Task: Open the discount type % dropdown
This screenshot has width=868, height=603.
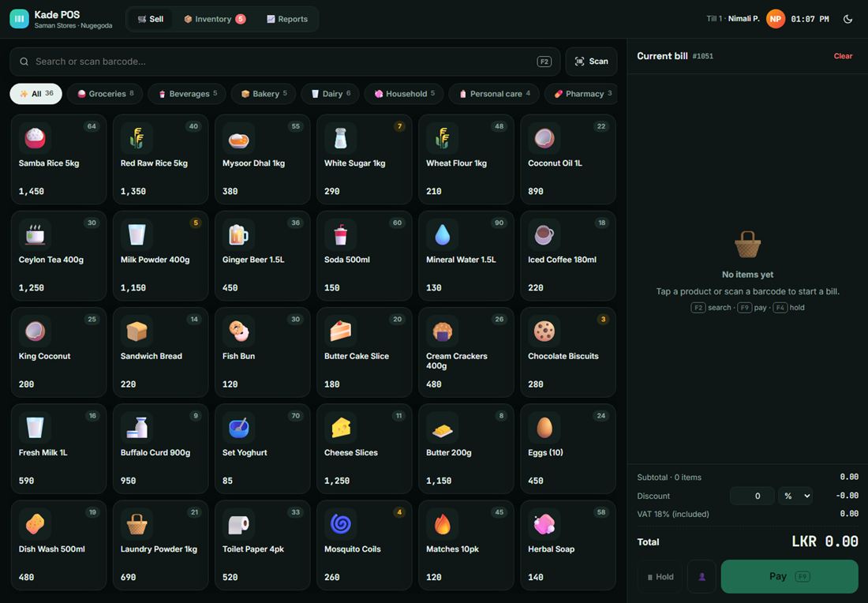Action: click(797, 496)
